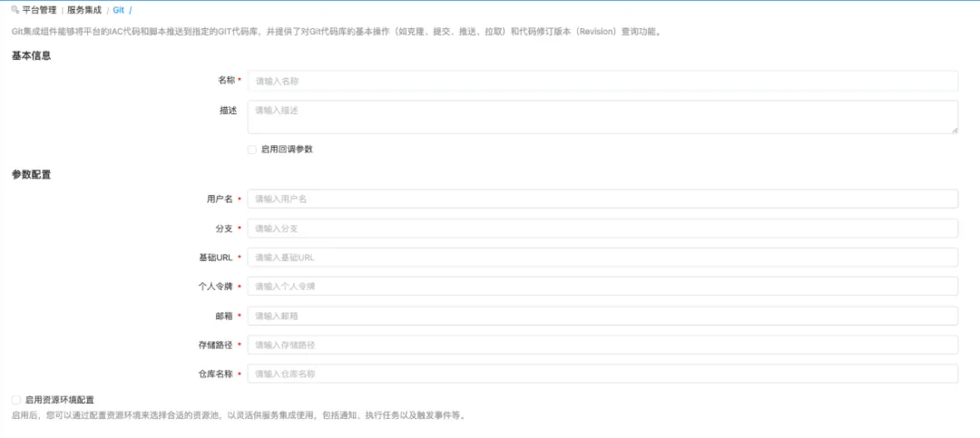Click the 基础URL field label text
Image resolution: width=980 pixels, height=438 pixels.
click(215, 258)
